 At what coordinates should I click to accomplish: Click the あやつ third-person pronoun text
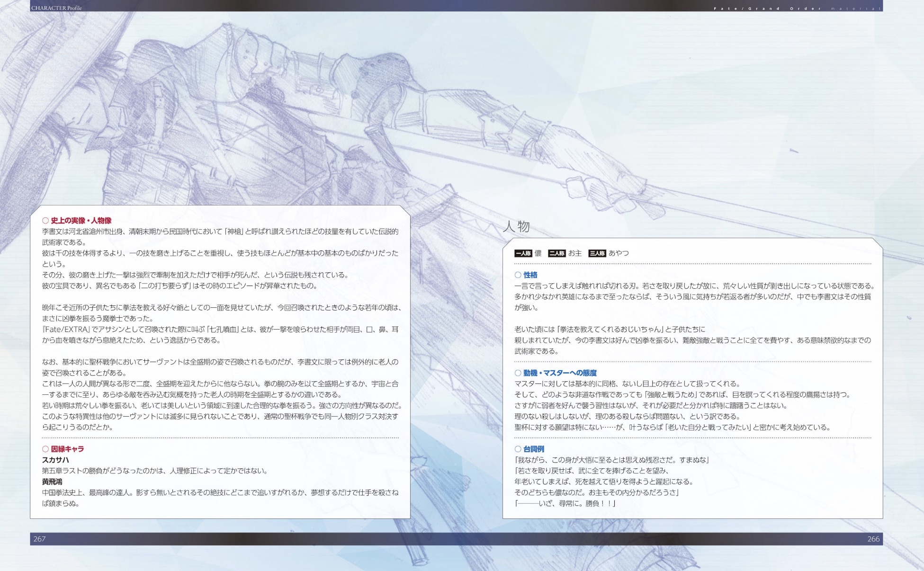[619, 253]
